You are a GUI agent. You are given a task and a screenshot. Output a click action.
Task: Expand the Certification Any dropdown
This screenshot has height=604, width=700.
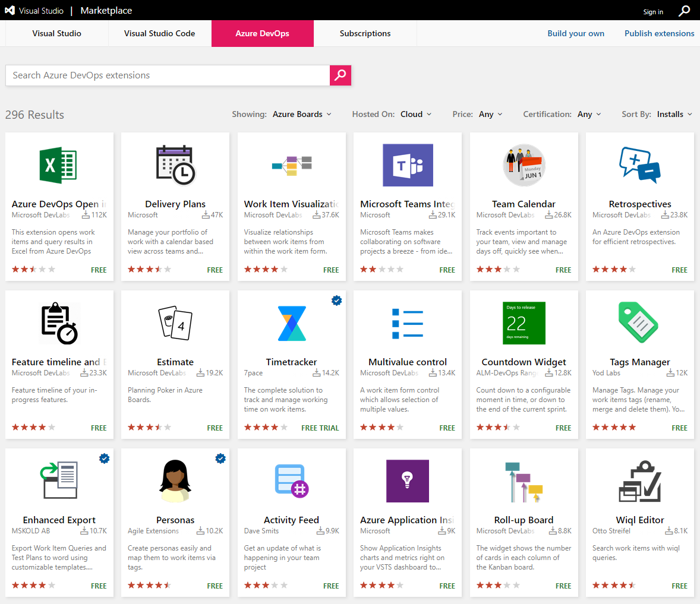point(589,114)
